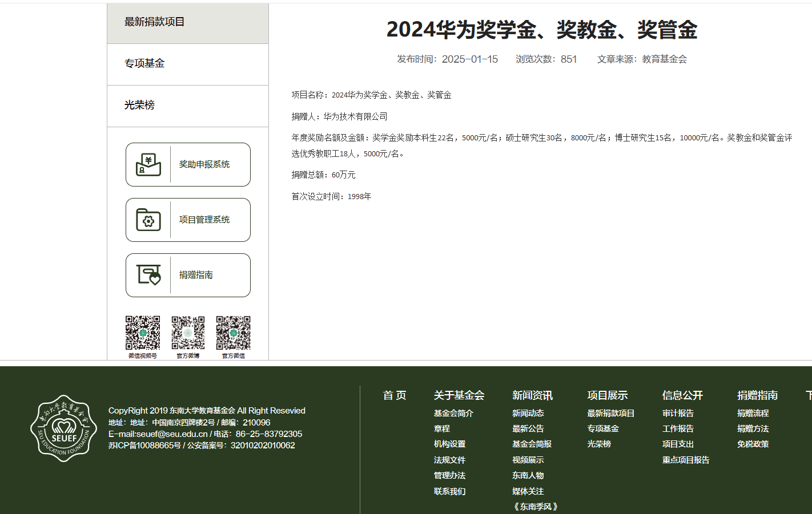
Task: Click the article title 2024华为奖学金、奖教金、奖管金
Action: pyautogui.click(x=542, y=30)
